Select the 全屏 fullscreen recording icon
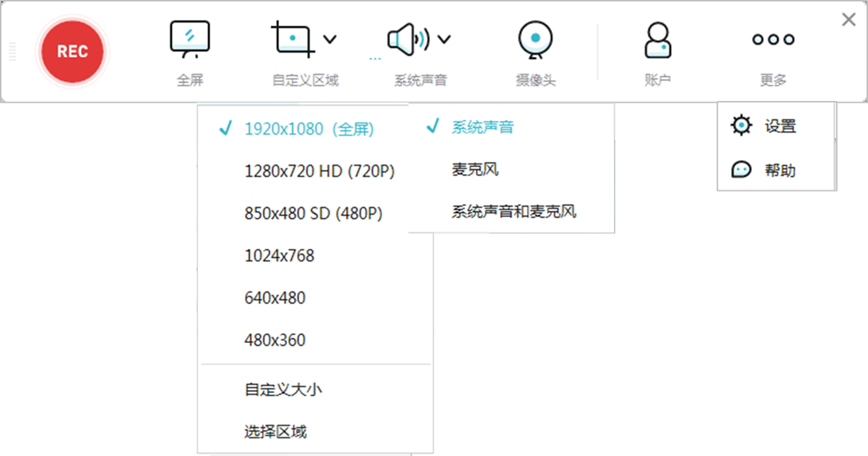 click(x=190, y=39)
